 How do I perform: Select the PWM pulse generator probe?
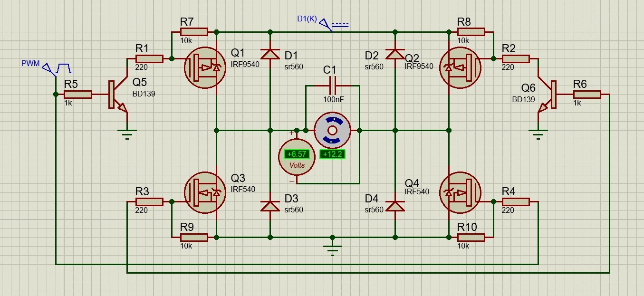tap(56, 69)
